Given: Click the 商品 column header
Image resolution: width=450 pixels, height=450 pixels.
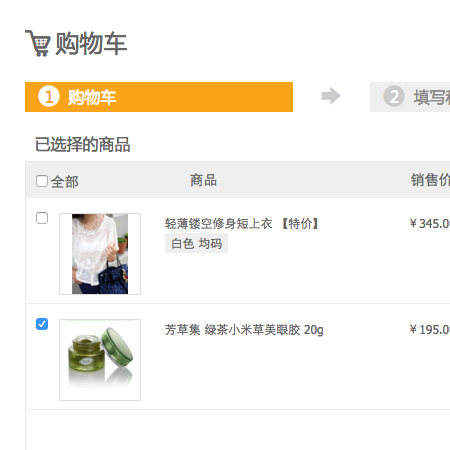Looking at the screenshot, I should coord(203,180).
